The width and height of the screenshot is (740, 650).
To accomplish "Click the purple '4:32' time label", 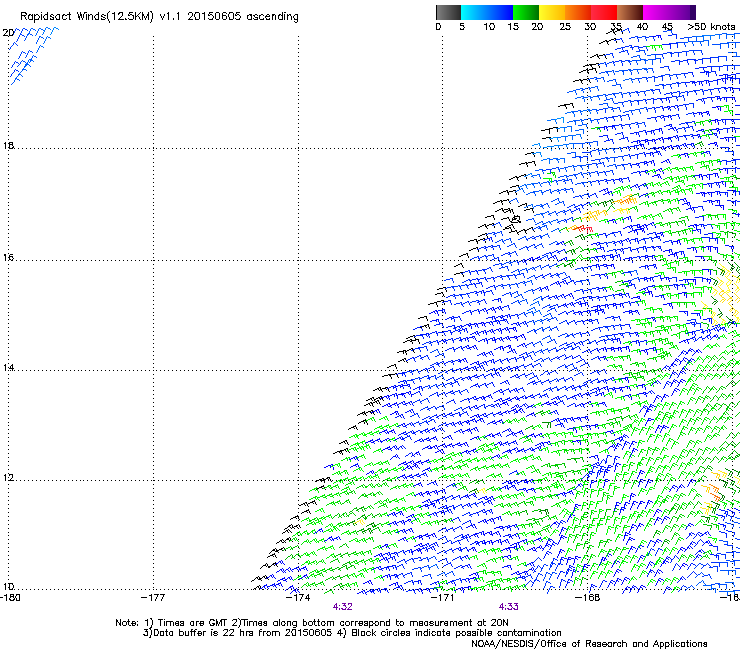I will [x=343, y=607].
